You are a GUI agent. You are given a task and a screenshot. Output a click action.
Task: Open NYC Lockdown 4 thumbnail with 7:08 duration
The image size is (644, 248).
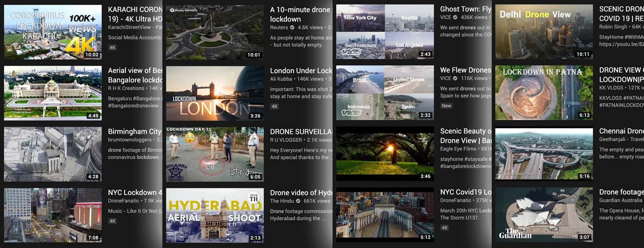pos(53,215)
